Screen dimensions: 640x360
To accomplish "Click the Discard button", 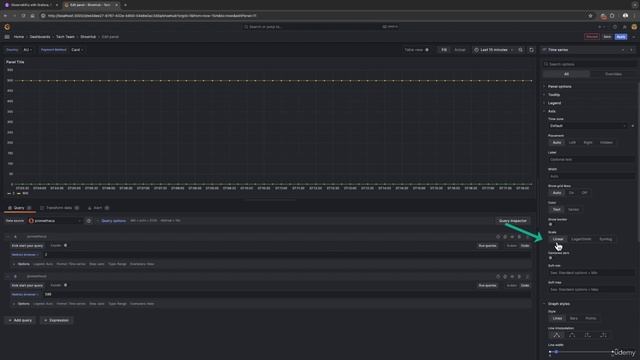I will pyautogui.click(x=591, y=37).
